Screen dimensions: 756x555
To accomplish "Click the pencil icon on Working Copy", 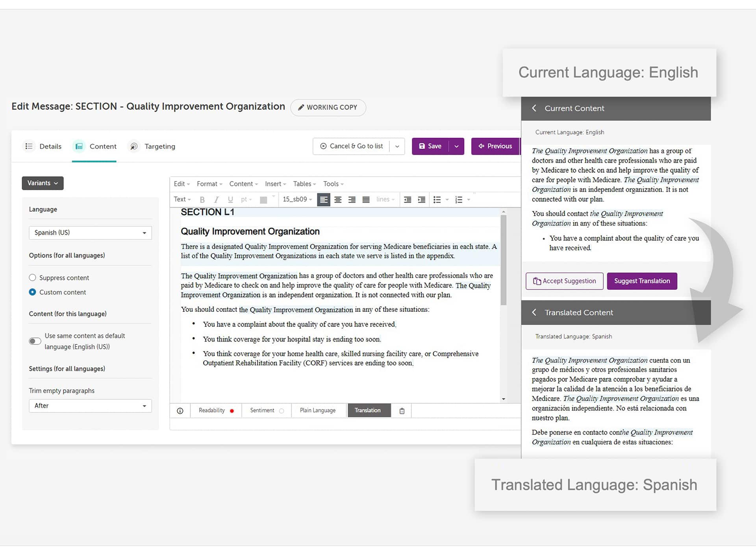I will [301, 107].
